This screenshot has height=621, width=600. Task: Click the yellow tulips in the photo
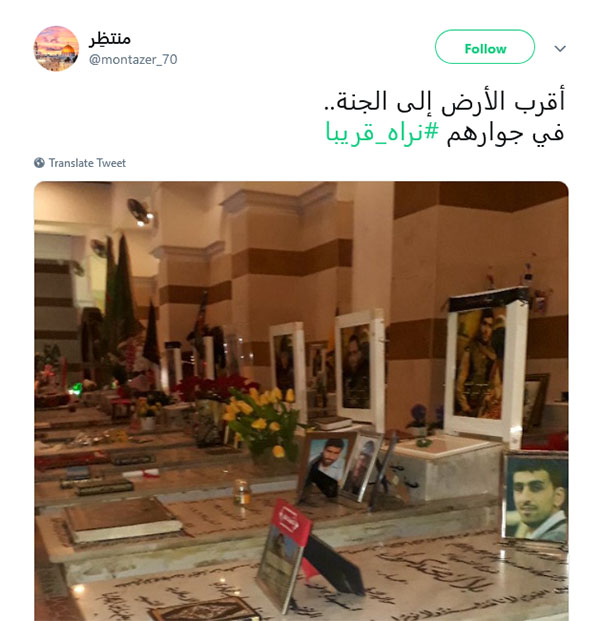pyautogui.click(x=261, y=418)
